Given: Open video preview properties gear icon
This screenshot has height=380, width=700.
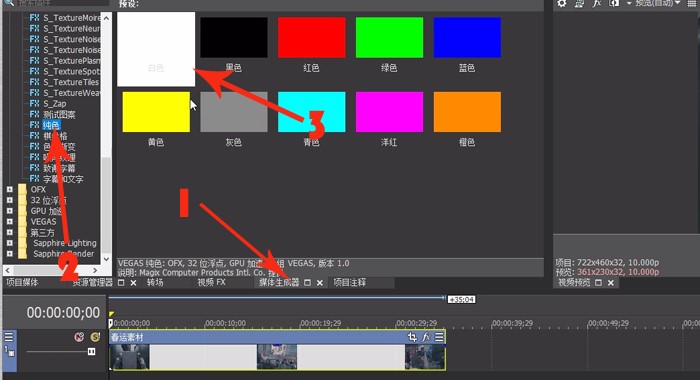Looking at the screenshot, I should [562, 4].
